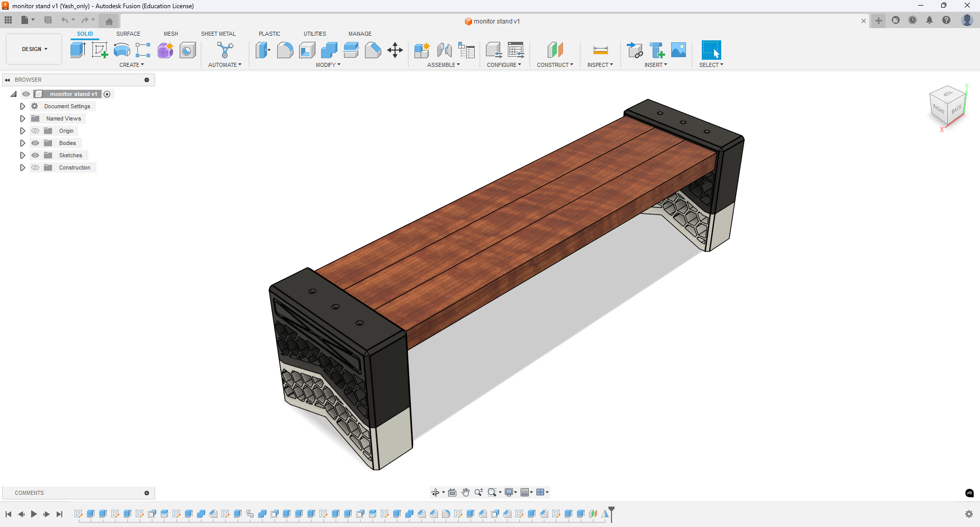The height and width of the screenshot is (527, 980).
Task: Open the Create Form tool
Action: point(165,50)
